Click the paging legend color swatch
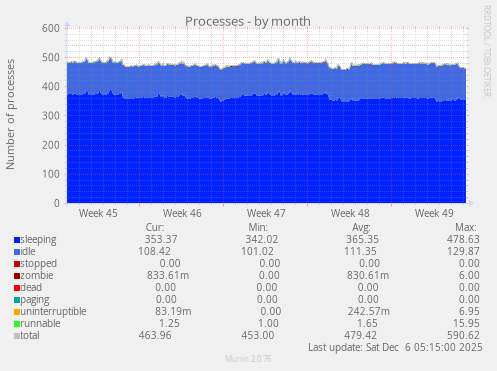The image size is (497, 371). [17, 300]
